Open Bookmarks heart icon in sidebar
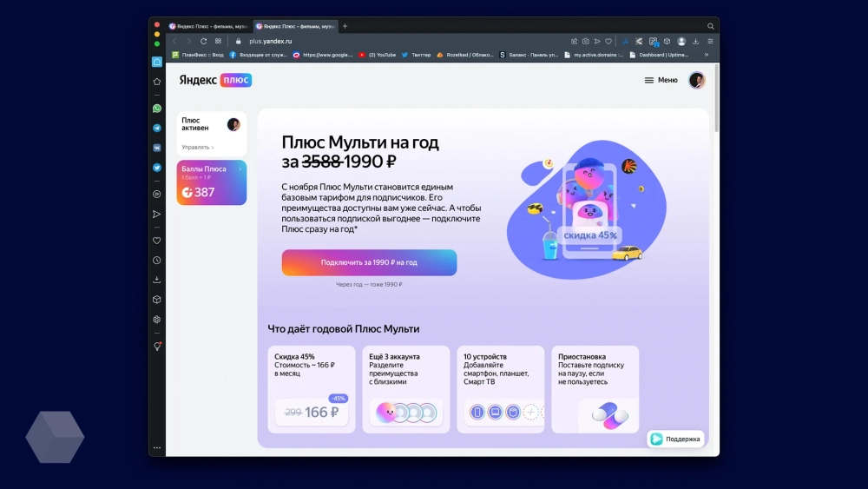The height and width of the screenshot is (489, 868). [157, 241]
